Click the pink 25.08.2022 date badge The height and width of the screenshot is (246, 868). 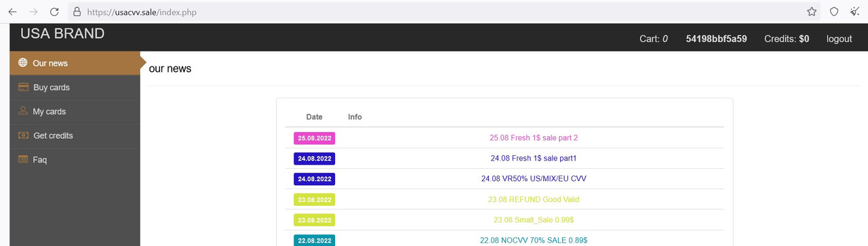[314, 138]
